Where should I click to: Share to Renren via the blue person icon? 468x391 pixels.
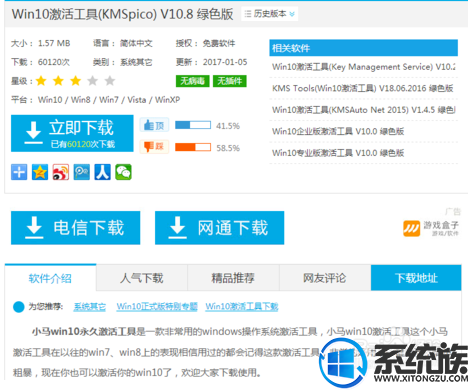click(102, 172)
